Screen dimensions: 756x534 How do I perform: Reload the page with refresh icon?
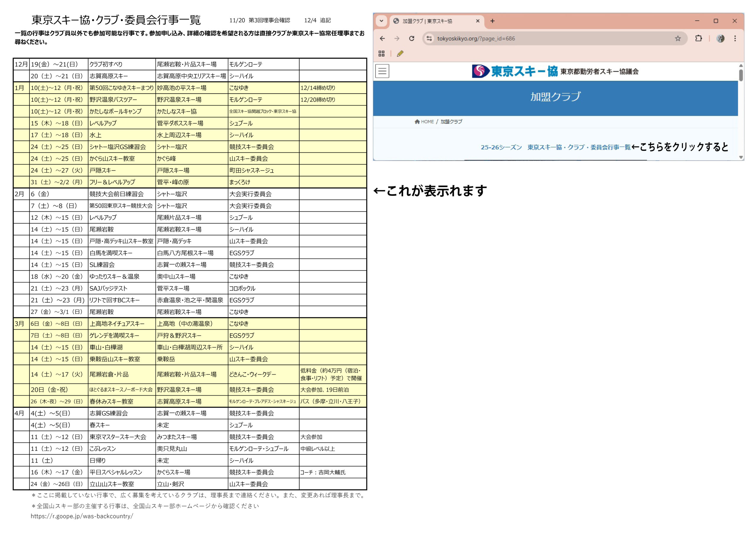point(412,38)
